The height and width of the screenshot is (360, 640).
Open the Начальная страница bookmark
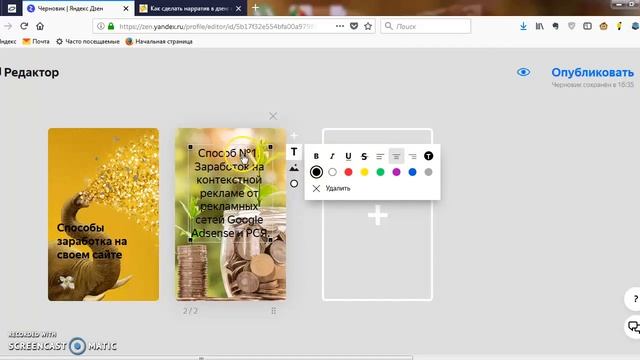click(159, 41)
